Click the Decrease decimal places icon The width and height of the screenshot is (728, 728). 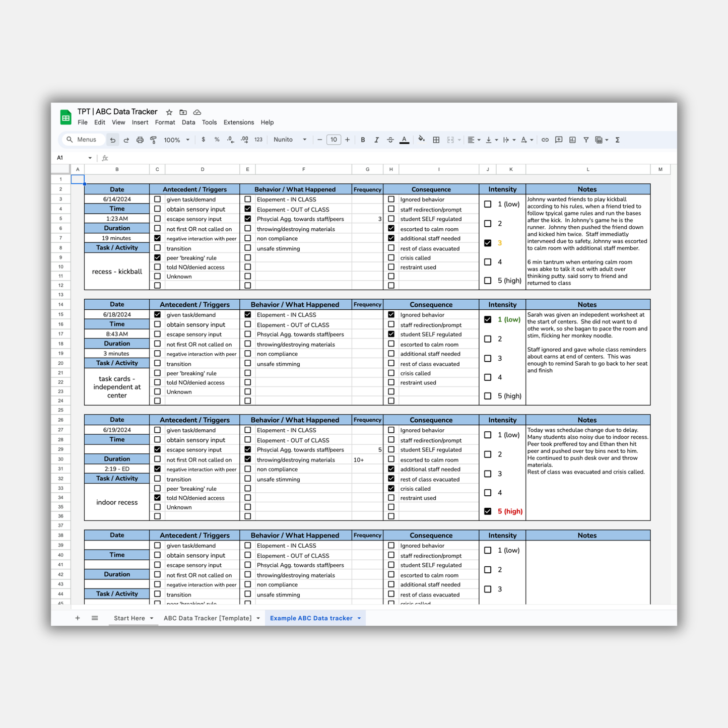click(x=230, y=140)
